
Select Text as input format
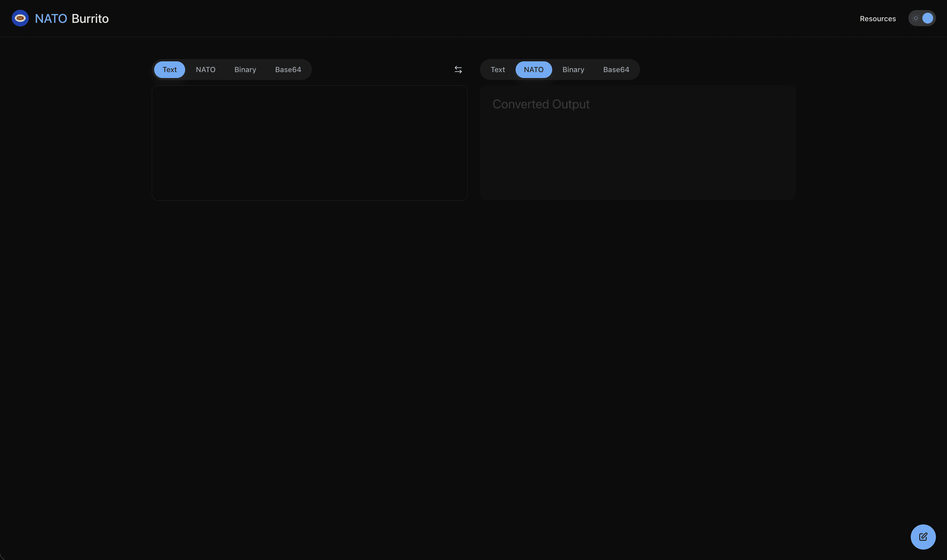tap(169, 70)
